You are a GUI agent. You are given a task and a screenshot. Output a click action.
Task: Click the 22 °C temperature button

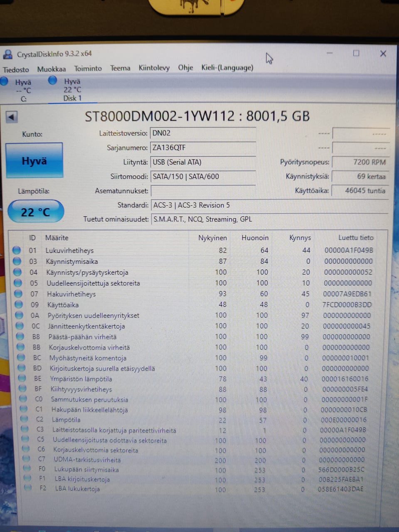36,212
